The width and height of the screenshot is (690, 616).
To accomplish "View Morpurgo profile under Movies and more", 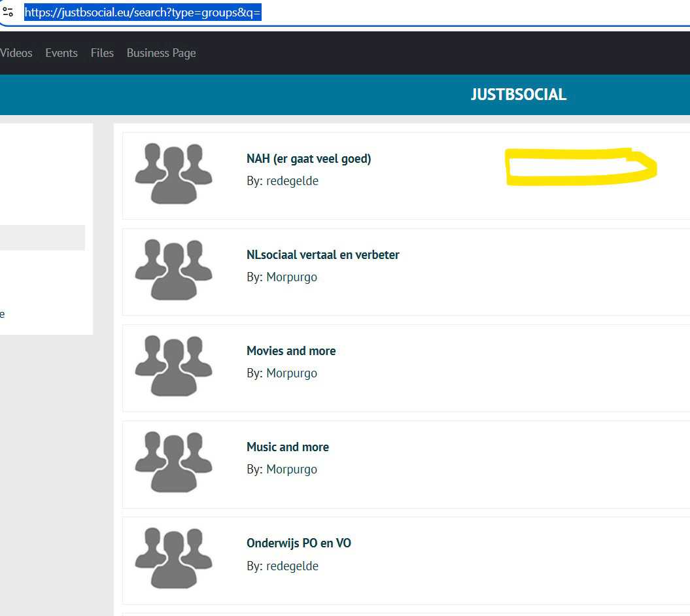I will [x=292, y=373].
